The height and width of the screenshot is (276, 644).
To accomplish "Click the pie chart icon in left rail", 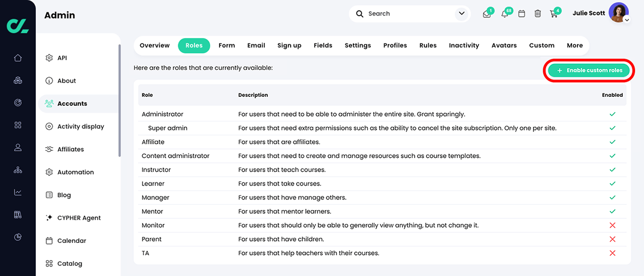I will 18,237.
